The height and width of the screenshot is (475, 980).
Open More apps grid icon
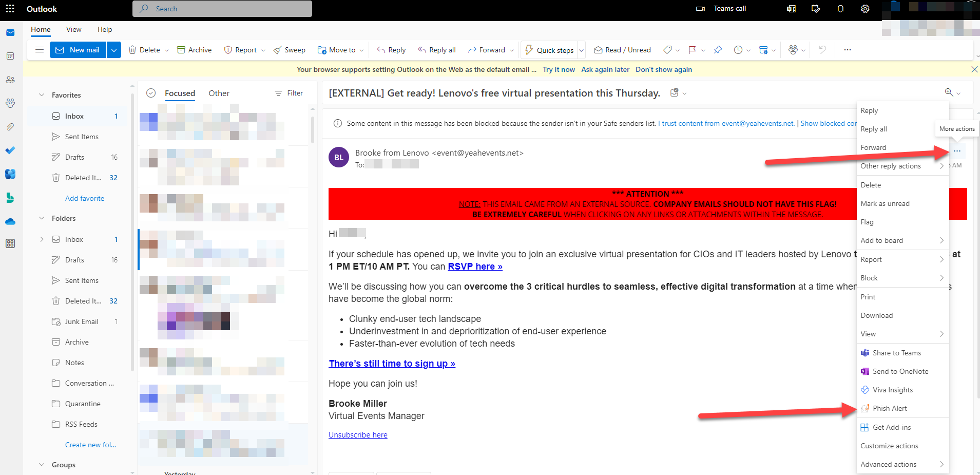10,243
